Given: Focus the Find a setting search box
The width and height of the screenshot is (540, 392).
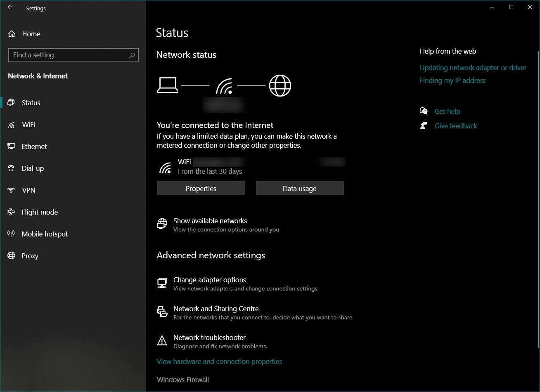Looking at the screenshot, I should tap(73, 55).
